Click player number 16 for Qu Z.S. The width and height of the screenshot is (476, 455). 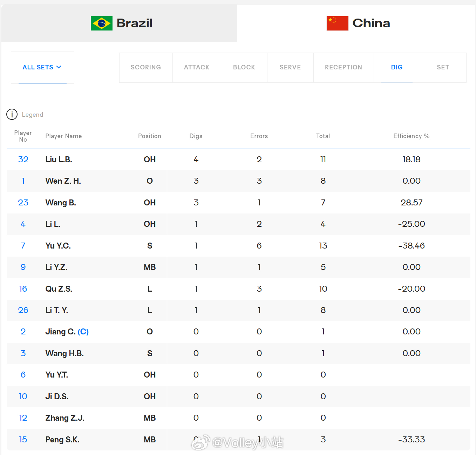coord(23,289)
